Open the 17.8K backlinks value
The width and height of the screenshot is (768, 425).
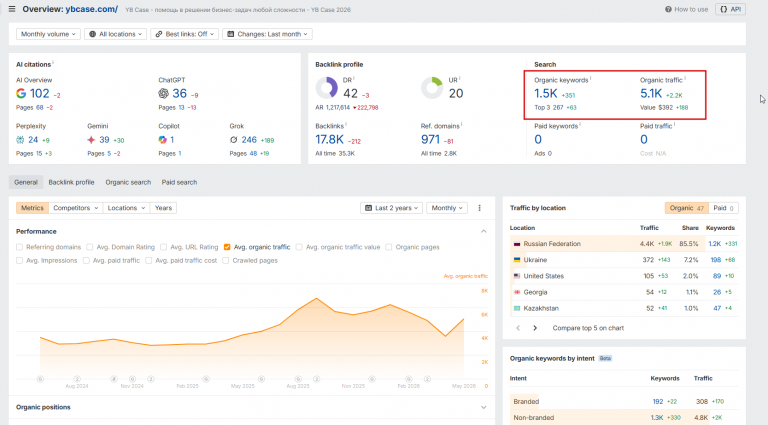329,140
